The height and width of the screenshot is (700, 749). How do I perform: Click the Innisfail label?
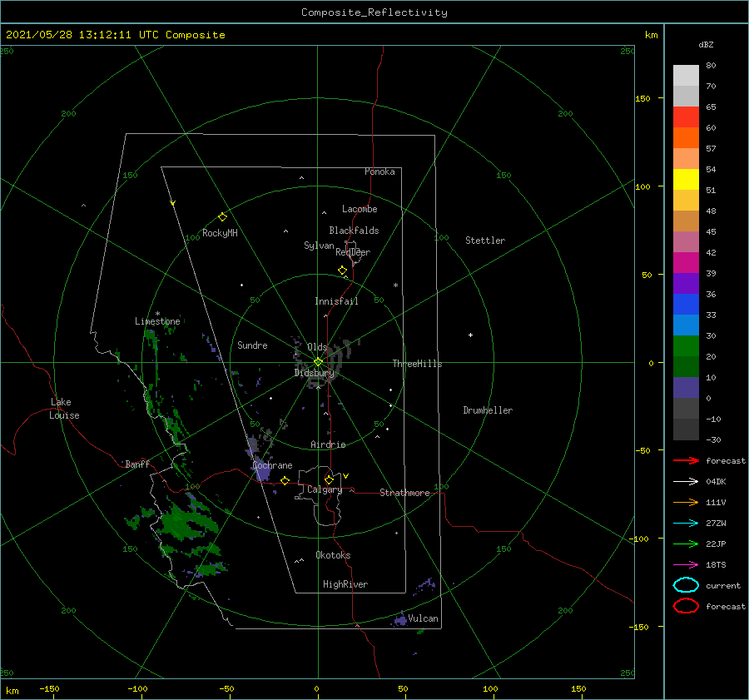tap(336, 301)
